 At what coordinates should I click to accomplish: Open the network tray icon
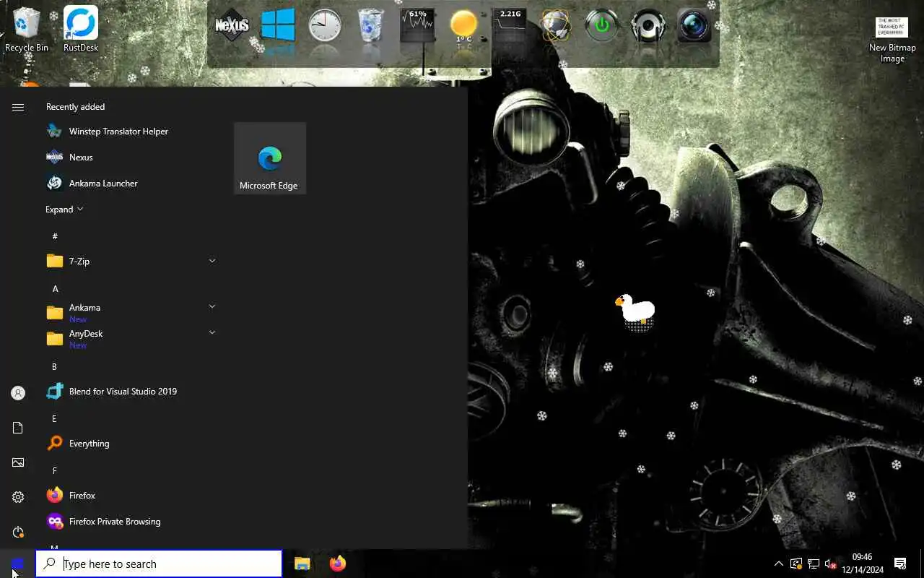coord(814,564)
